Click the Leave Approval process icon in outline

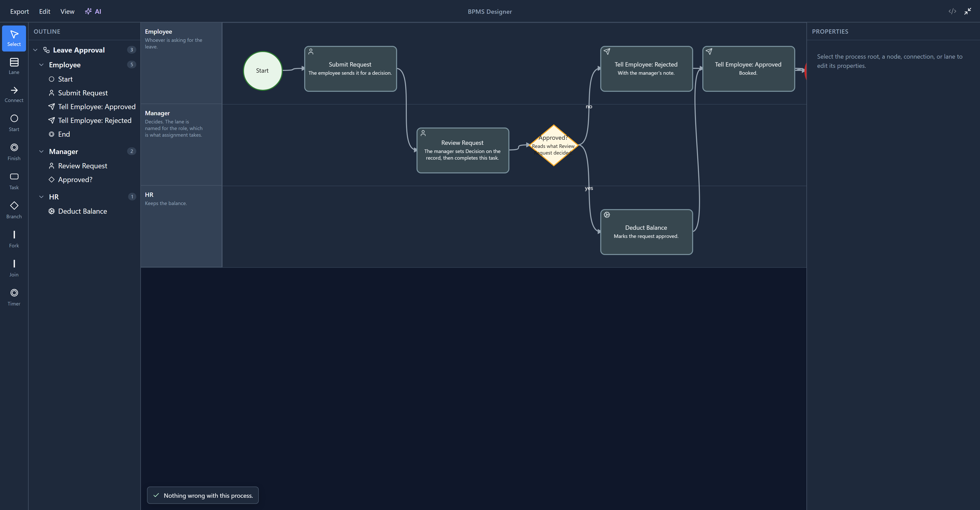[x=46, y=50]
